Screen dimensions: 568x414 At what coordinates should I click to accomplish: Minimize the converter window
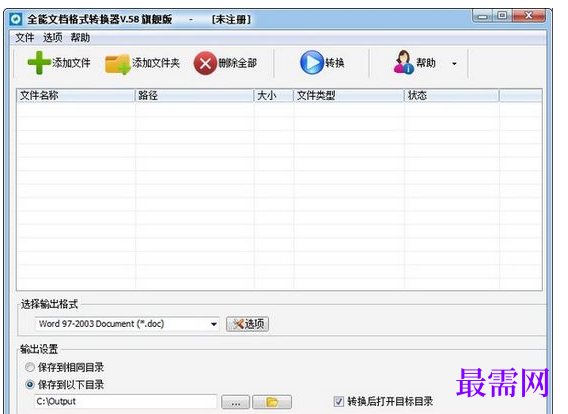point(483,16)
